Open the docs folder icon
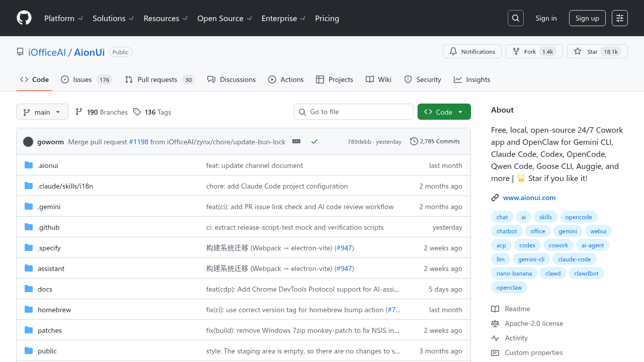The height and width of the screenshot is (362, 644). tap(28, 289)
